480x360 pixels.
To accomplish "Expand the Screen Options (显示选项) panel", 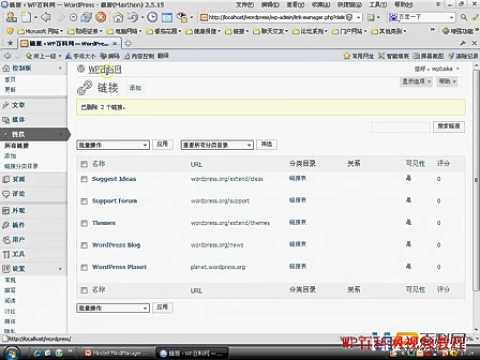I will (x=416, y=81).
